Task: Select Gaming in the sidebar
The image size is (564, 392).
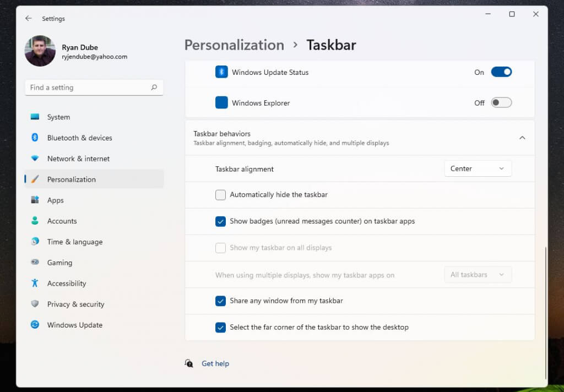Action: (x=59, y=263)
